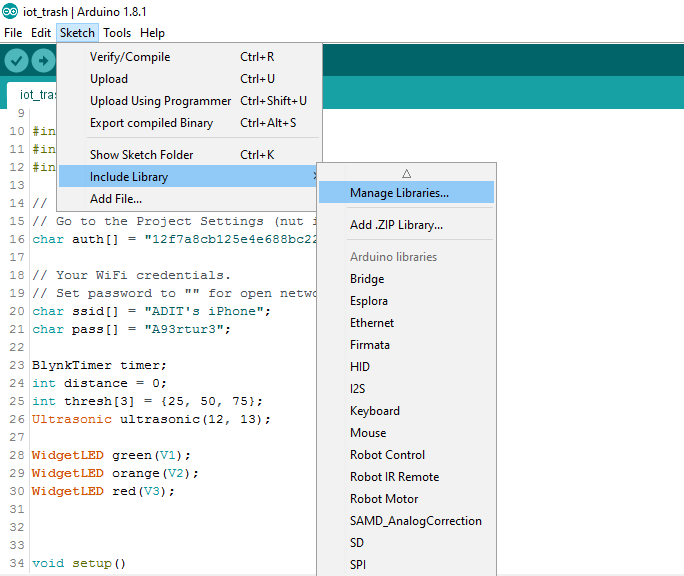Image resolution: width=684 pixels, height=576 pixels.
Task: Open the File menu
Action: [x=13, y=33]
